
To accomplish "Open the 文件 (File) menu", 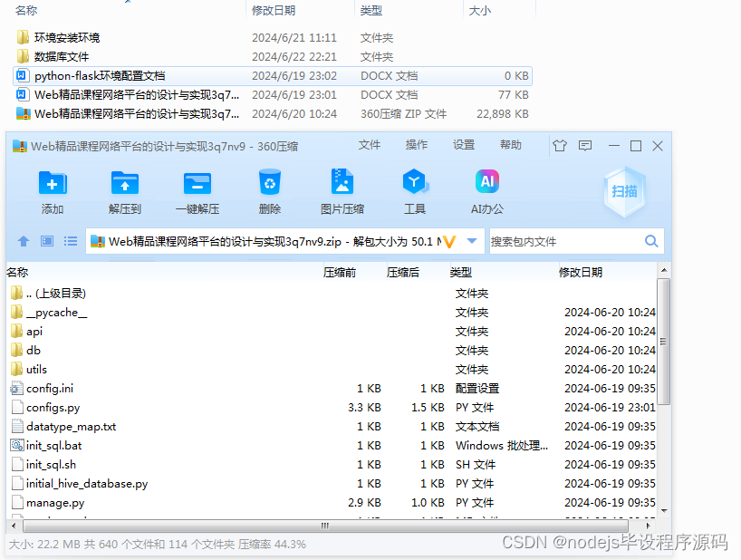I will (369, 144).
